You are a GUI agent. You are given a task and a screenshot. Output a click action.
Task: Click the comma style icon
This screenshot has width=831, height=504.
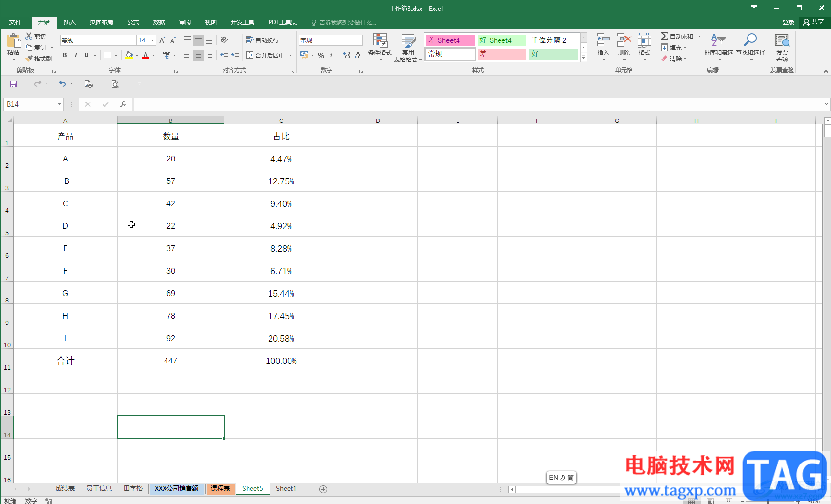click(332, 55)
